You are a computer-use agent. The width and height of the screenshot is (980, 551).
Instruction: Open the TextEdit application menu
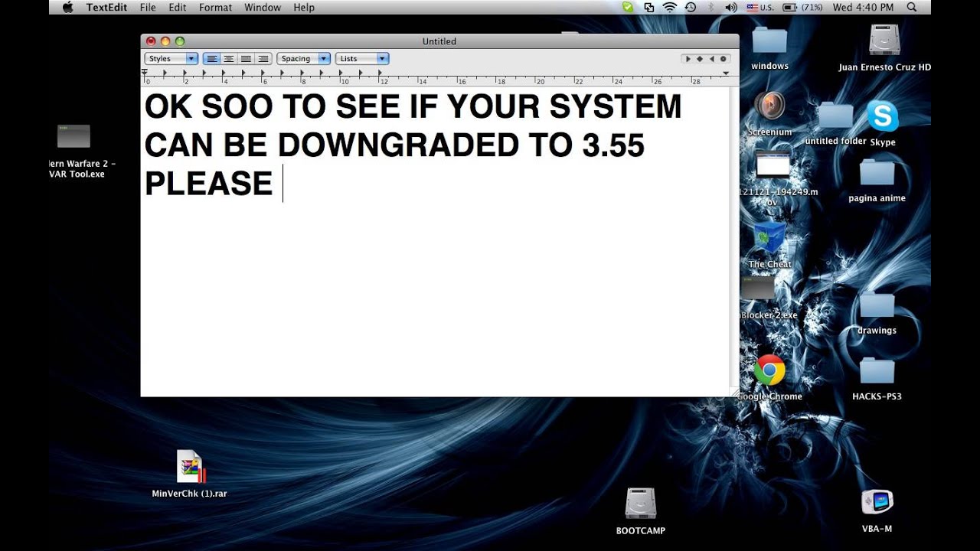[106, 8]
